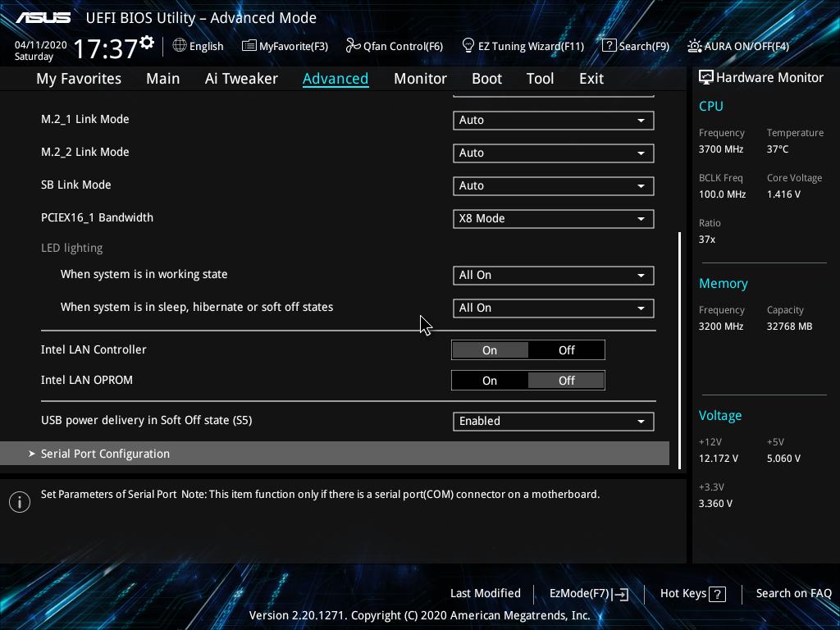The width and height of the screenshot is (840, 630).
Task: Click English language button
Action: [206, 46]
